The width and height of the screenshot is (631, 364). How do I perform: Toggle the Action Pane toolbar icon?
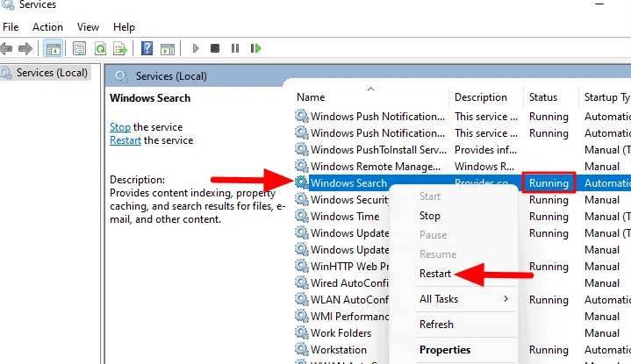pos(168,49)
